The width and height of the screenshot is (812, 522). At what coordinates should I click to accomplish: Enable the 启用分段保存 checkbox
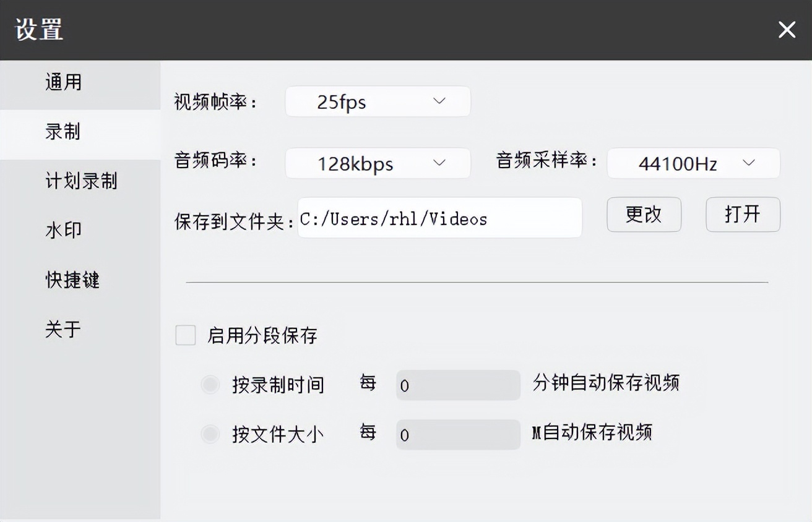click(x=186, y=335)
